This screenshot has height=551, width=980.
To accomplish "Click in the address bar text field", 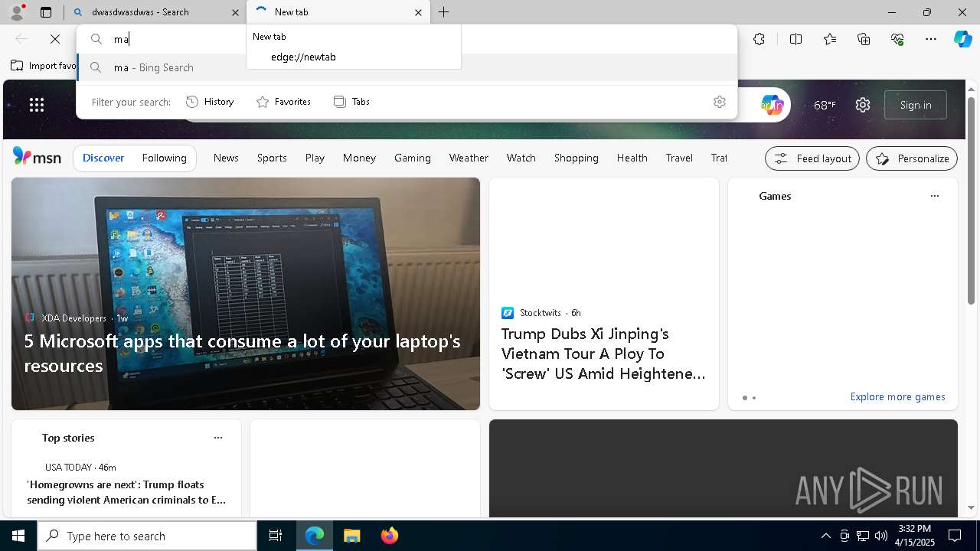I will [x=406, y=39].
